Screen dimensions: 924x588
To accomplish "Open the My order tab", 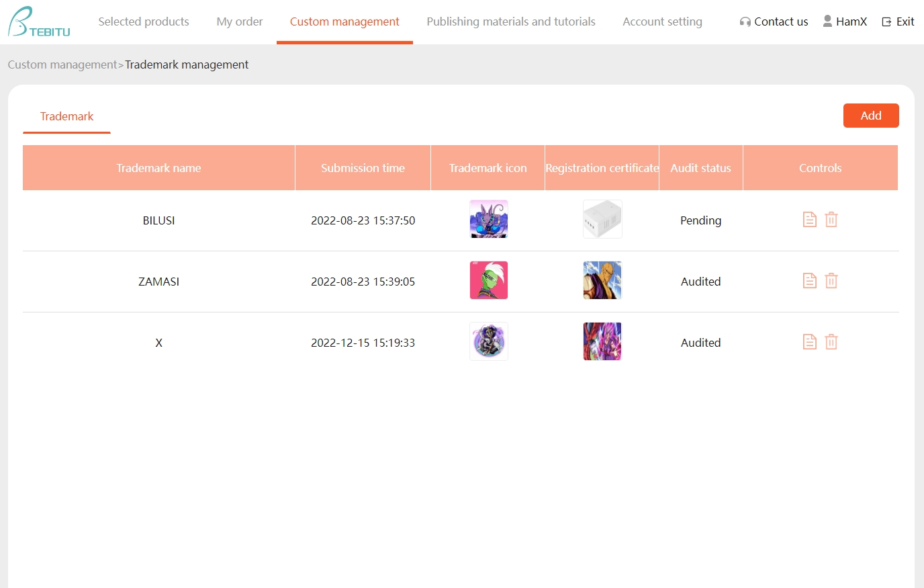I will [x=239, y=22].
